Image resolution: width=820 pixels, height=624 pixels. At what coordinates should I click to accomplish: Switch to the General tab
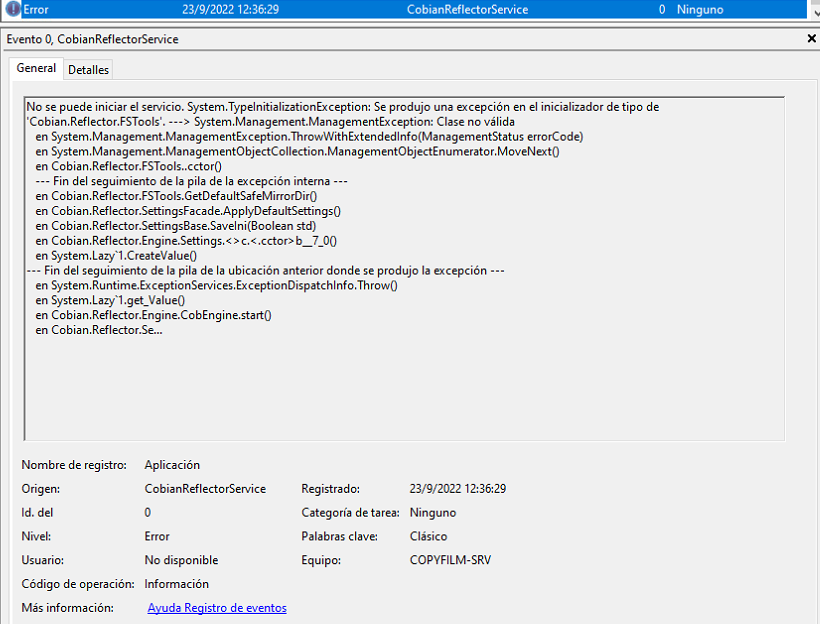coord(36,69)
